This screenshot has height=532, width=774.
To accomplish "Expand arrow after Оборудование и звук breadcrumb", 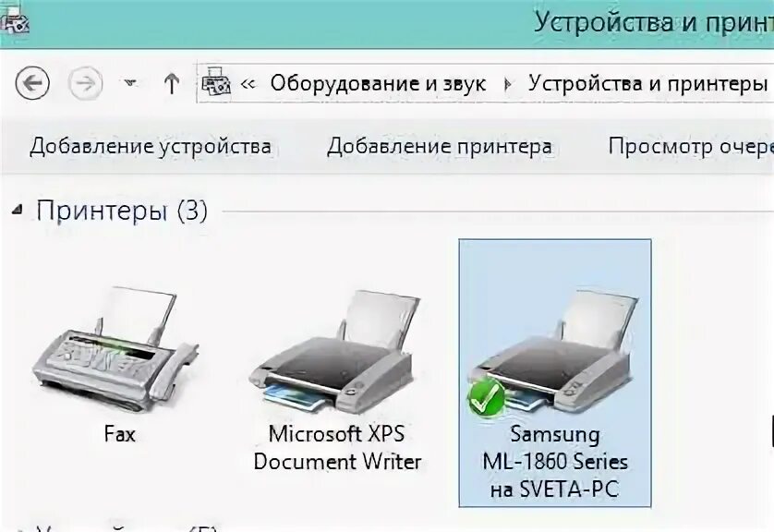I will (506, 85).
